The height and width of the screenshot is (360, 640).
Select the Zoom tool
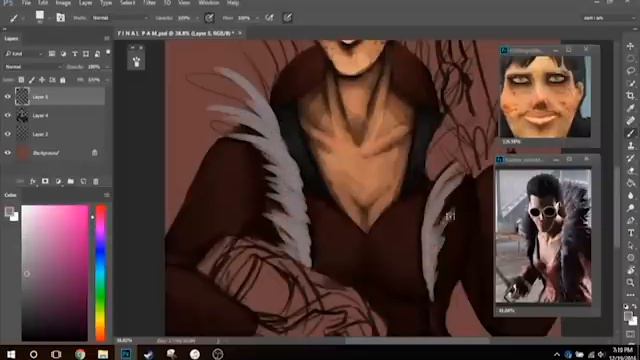pyautogui.click(x=631, y=282)
